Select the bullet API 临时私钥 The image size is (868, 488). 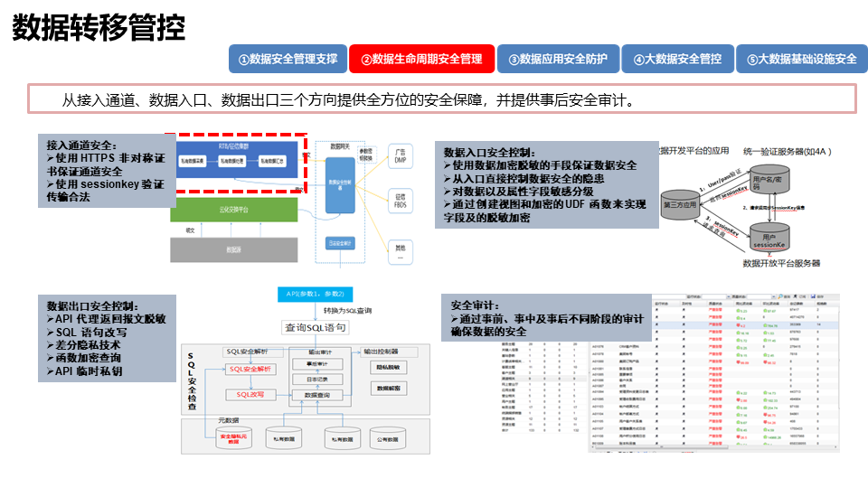[x=85, y=371]
